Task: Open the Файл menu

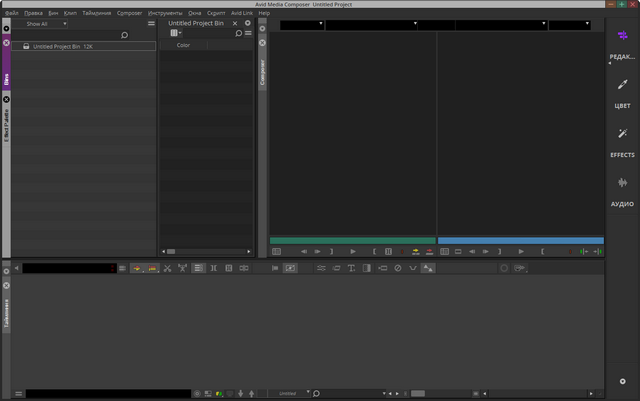Action: click(x=11, y=13)
